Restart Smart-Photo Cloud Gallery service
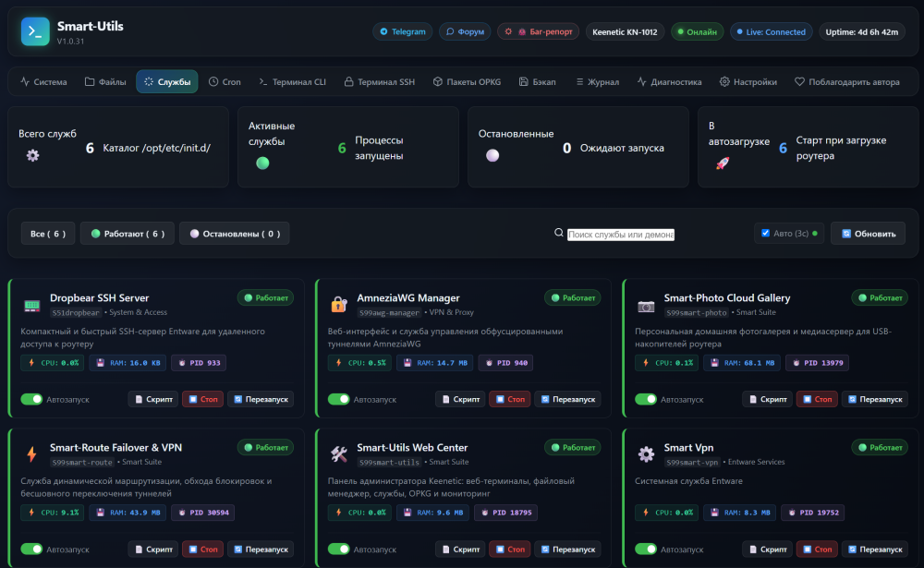924x568 pixels. pos(874,399)
